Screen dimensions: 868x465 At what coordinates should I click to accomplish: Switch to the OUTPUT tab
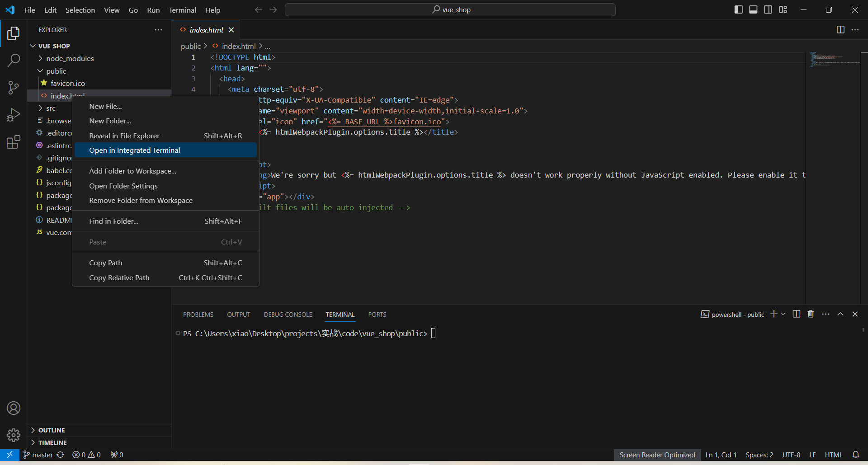point(239,315)
